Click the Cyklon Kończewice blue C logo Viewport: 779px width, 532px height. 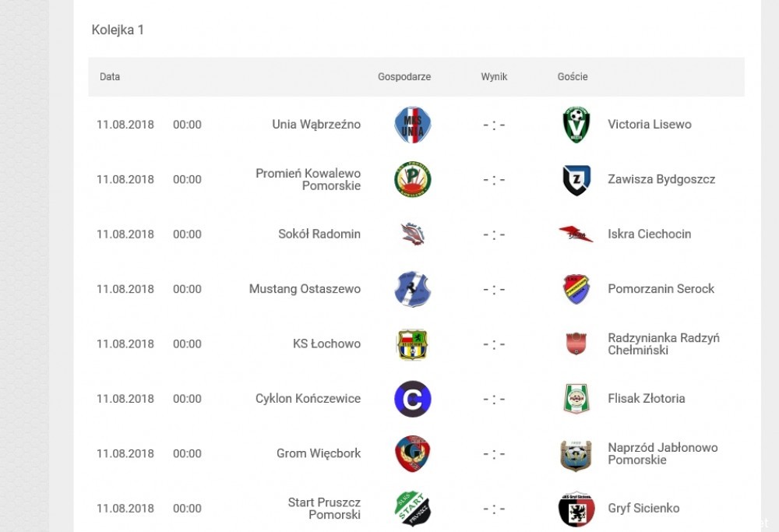point(412,399)
